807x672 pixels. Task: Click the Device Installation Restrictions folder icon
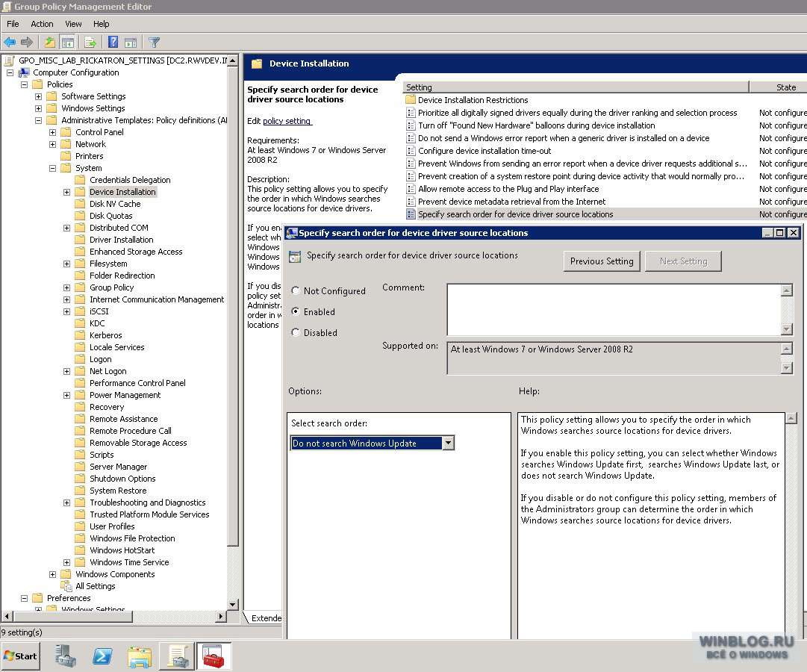(410, 100)
